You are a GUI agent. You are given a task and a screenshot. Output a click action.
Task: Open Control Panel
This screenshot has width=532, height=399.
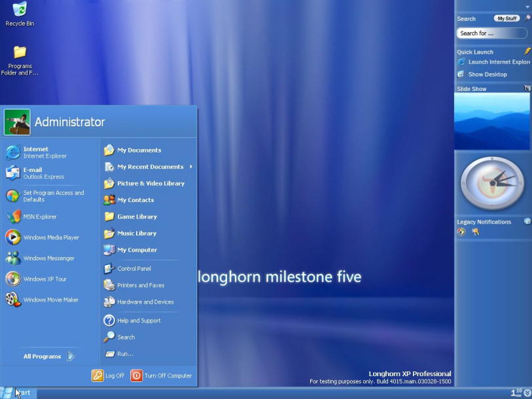tap(127, 268)
